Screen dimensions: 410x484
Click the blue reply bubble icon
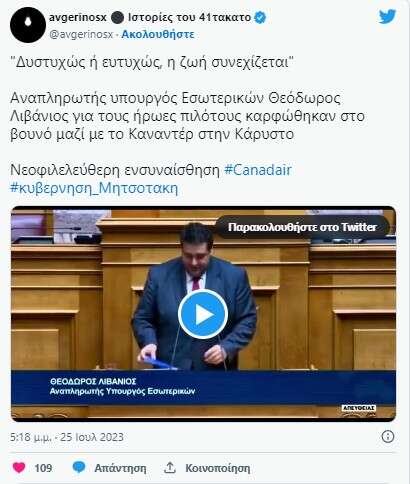tap(79, 467)
